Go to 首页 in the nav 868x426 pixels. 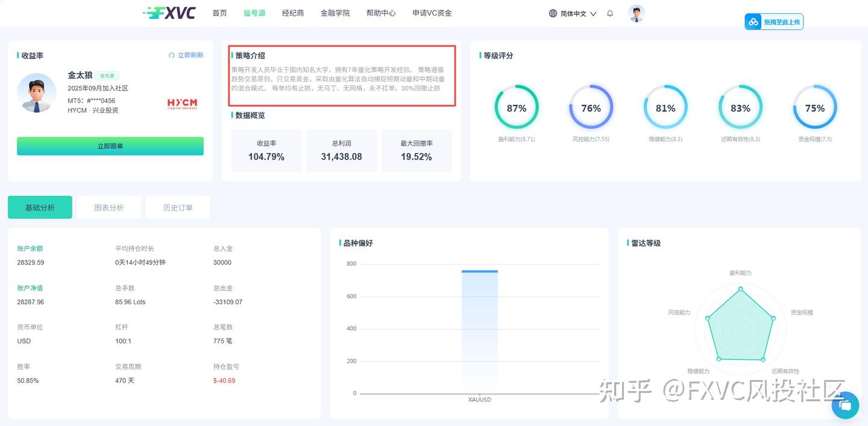point(219,13)
